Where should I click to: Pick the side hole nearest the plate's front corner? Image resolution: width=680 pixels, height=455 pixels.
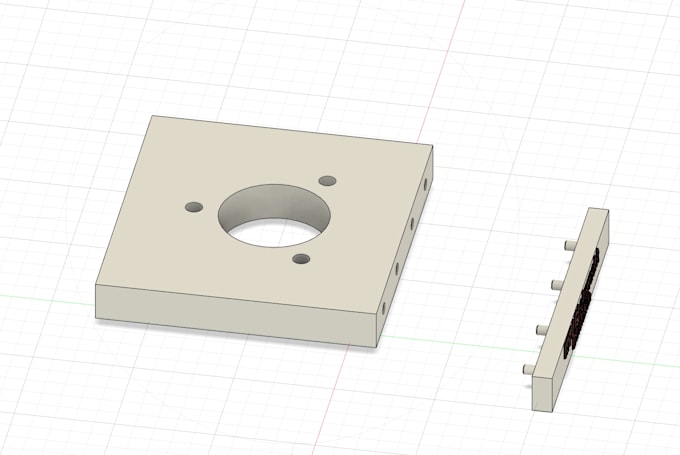pyautogui.click(x=383, y=308)
